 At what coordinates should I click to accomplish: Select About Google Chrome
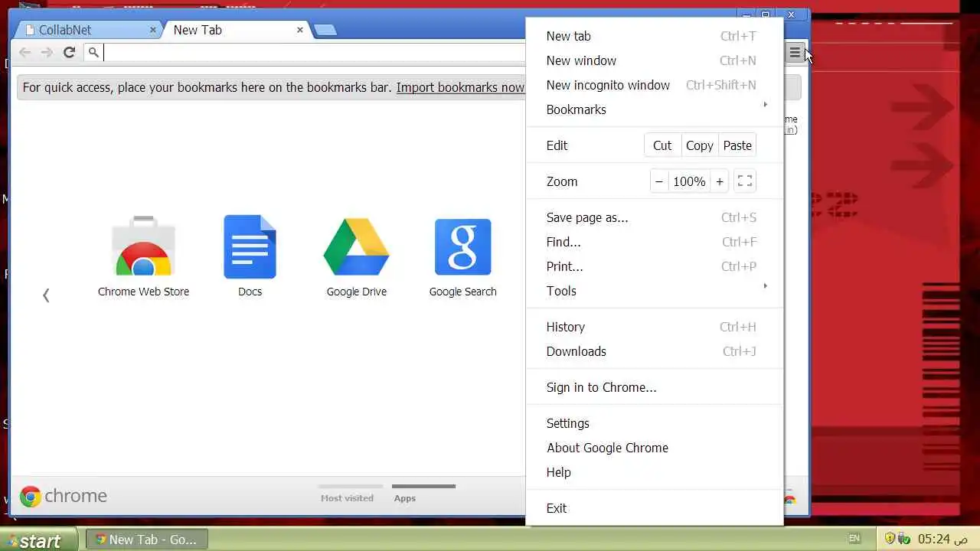tap(655, 448)
